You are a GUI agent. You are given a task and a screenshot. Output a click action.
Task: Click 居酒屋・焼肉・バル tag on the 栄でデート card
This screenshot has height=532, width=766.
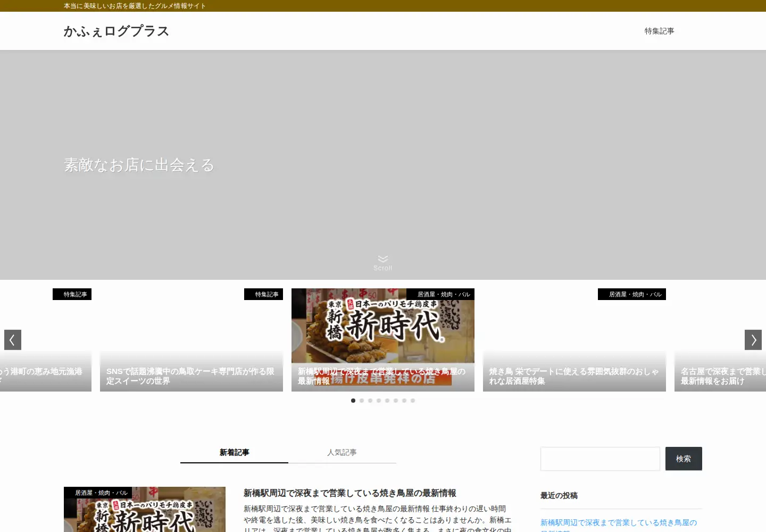click(632, 294)
